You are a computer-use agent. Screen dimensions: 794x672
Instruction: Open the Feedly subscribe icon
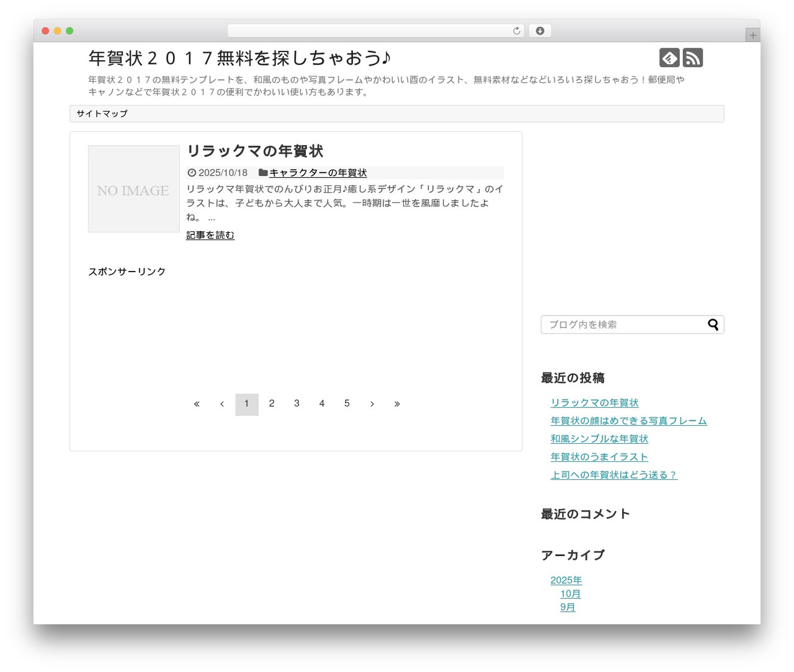tap(669, 58)
